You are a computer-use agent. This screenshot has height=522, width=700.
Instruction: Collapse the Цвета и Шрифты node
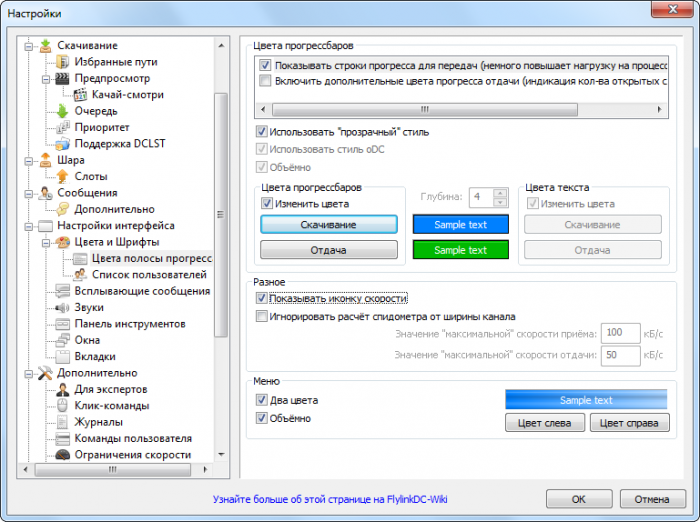tap(45, 242)
